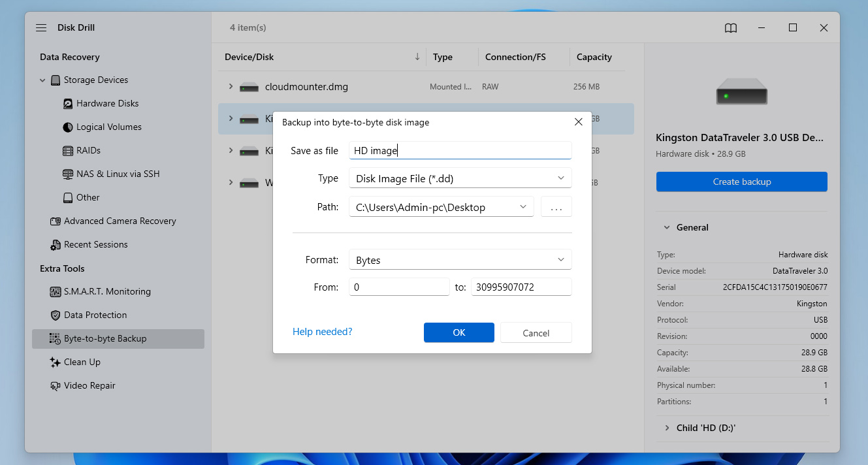The image size is (868, 465).
Task: Click the Byte-to-byte Backup icon
Action: (x=56, y=339)
